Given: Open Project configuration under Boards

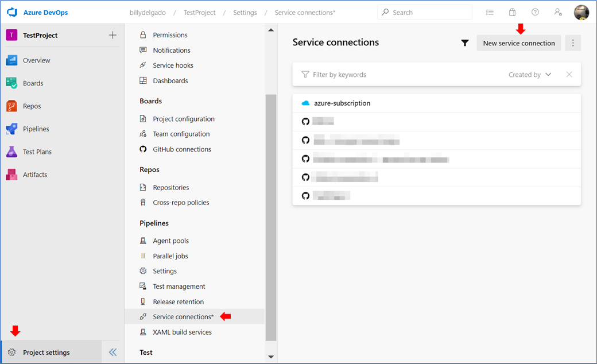Looking at the screenshot, I should click(184, 119).
